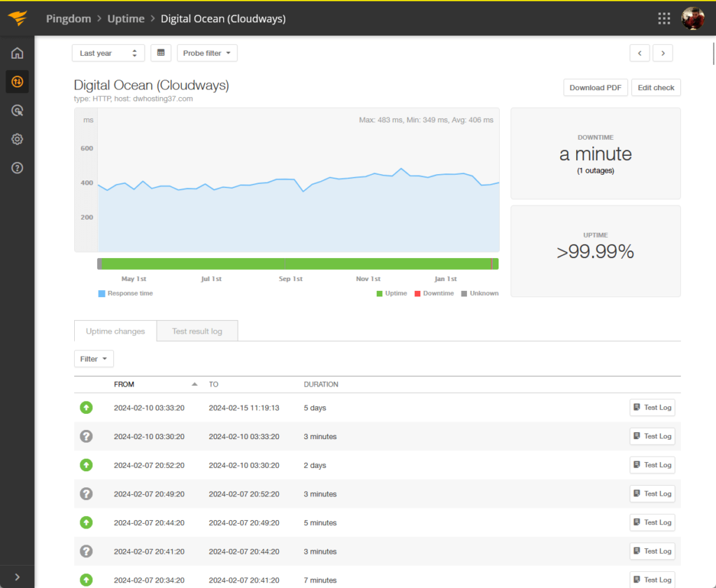Open the Real User Monitoring sidebar icon
Screen dimensions: 716x588
tap(17, 110)
